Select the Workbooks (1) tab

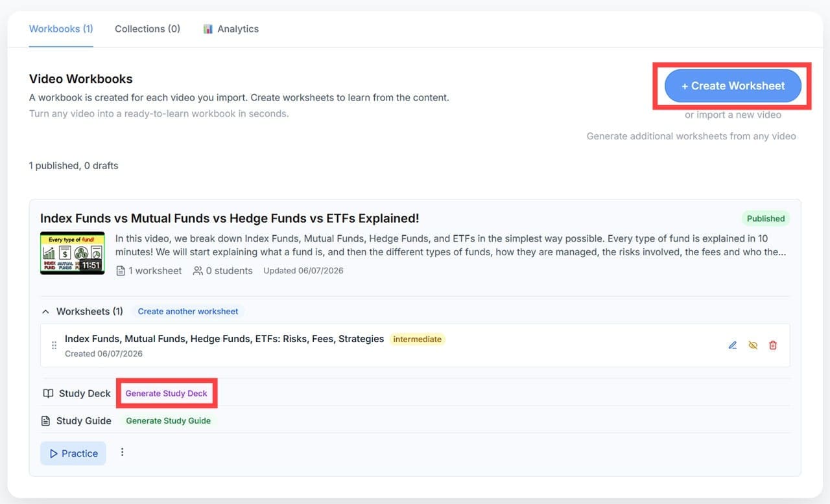point(61,29)
